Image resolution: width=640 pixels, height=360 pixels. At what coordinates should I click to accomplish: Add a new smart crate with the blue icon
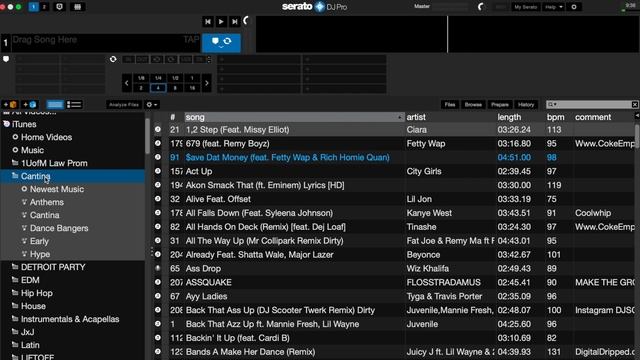click(29, 105)
